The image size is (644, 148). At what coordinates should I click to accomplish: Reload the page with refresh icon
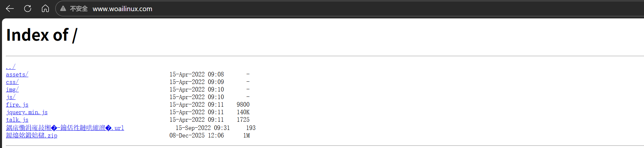coord(28,9)
